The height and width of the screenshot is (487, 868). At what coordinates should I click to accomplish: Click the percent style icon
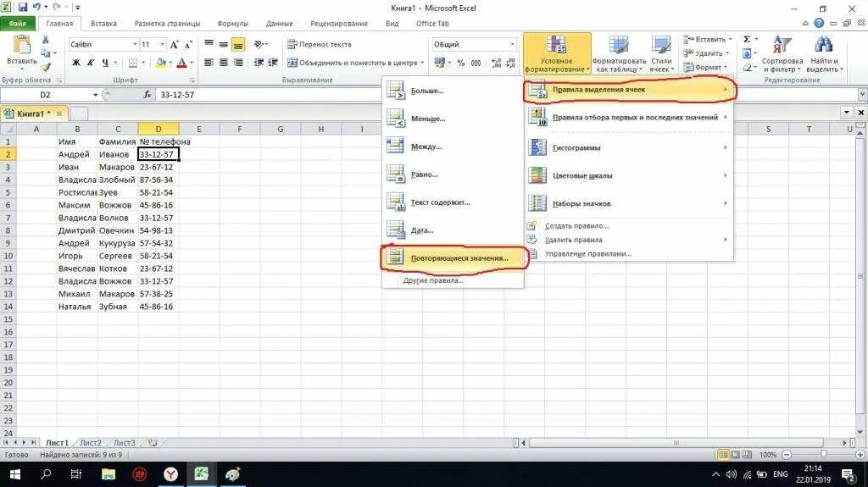click(x=460, y=63)
